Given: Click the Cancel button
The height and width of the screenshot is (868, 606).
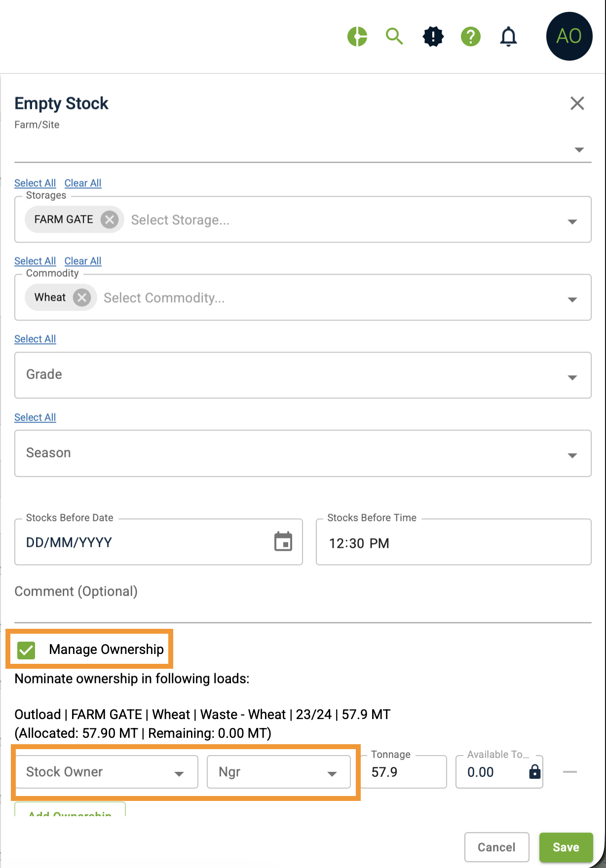Looking at the screenshot, I should click(x=496, y=847).
